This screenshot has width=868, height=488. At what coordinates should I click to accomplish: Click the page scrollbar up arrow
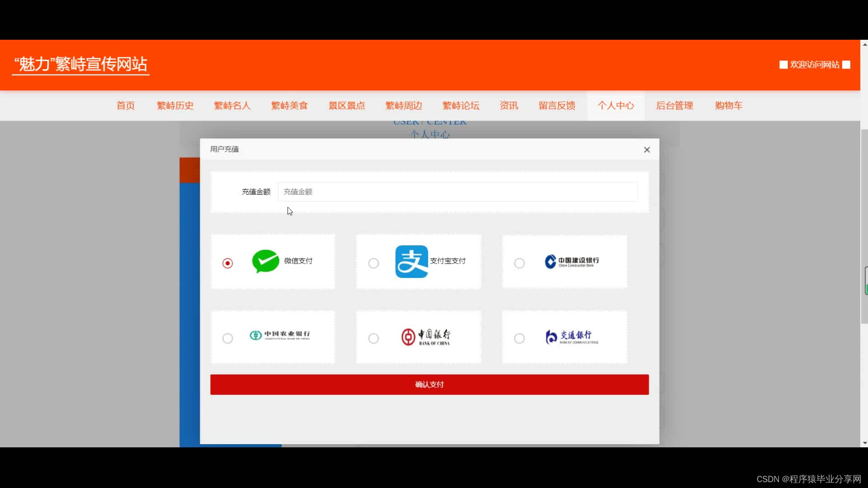[864, 44]
